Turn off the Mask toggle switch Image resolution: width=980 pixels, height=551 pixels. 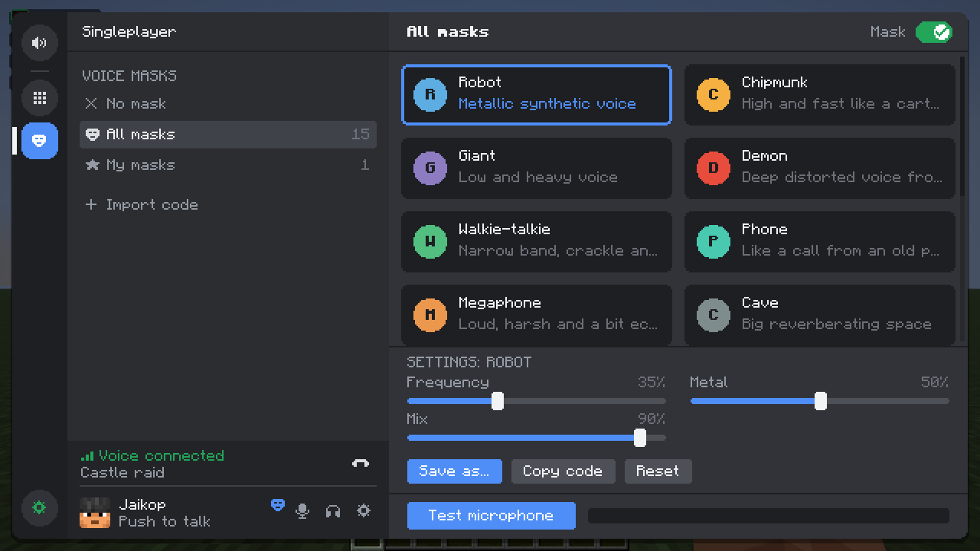(934, 32)
